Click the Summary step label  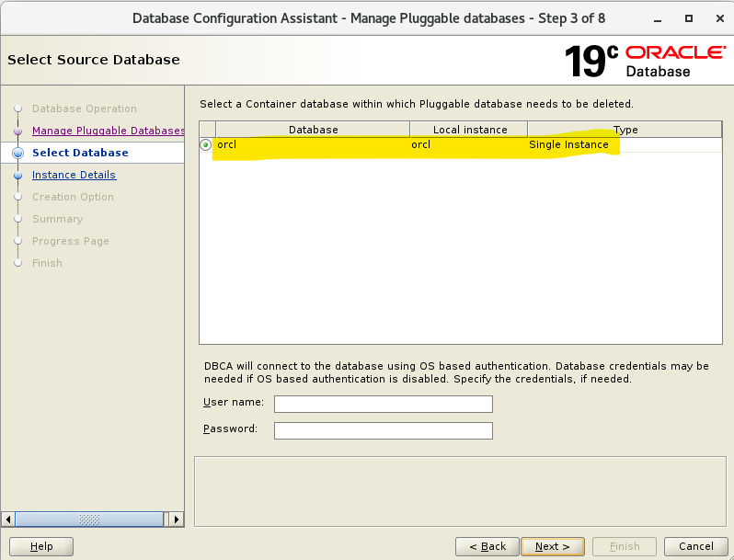pyautogui.click(x=58, y=219)
